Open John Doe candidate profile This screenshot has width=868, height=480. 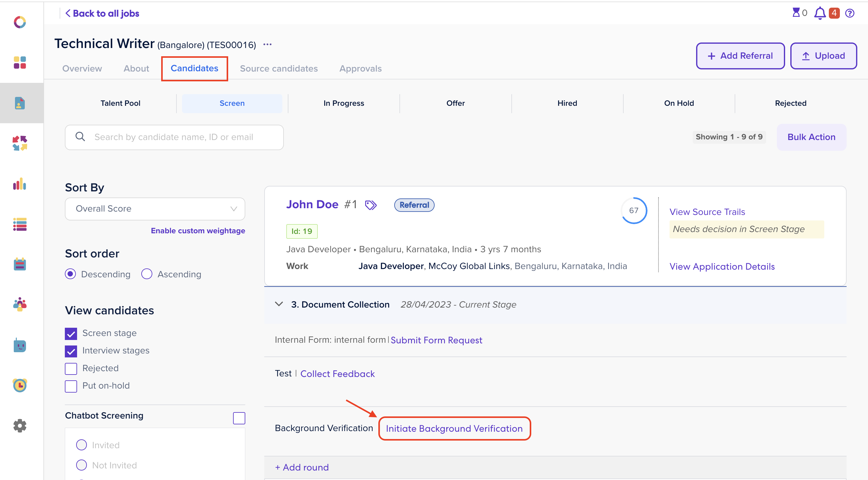[x=312, y=205]
